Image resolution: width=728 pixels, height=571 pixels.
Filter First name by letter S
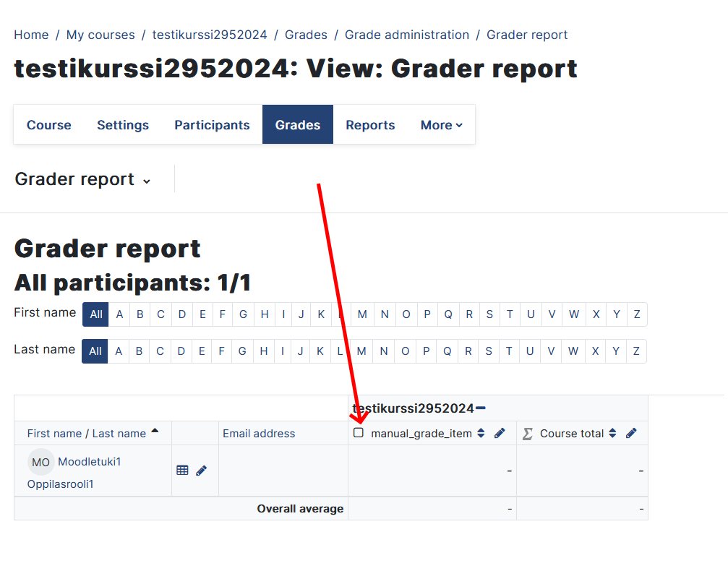(489, 314)
